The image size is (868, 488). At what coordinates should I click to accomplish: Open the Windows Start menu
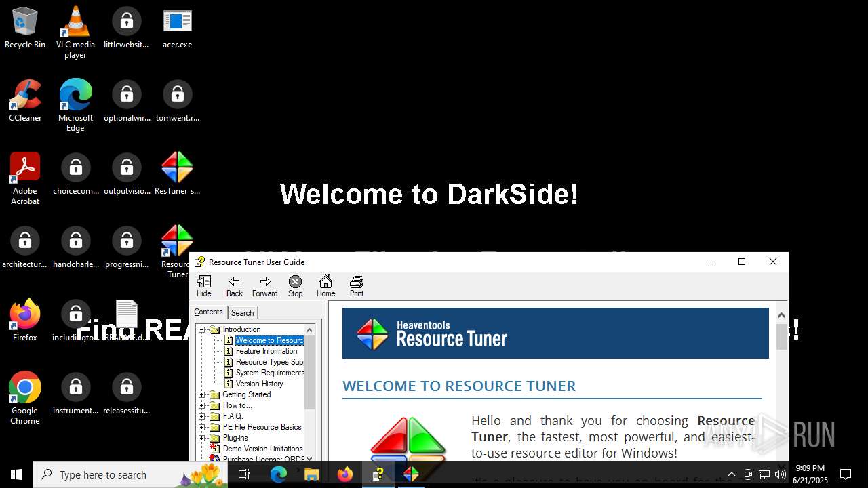pyautogui.click(x=16, y=474)
